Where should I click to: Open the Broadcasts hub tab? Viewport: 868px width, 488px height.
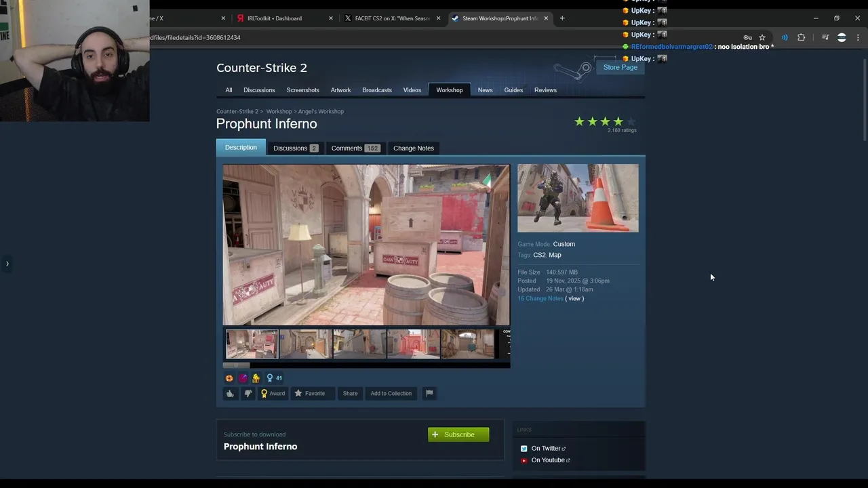click(377, 90)
